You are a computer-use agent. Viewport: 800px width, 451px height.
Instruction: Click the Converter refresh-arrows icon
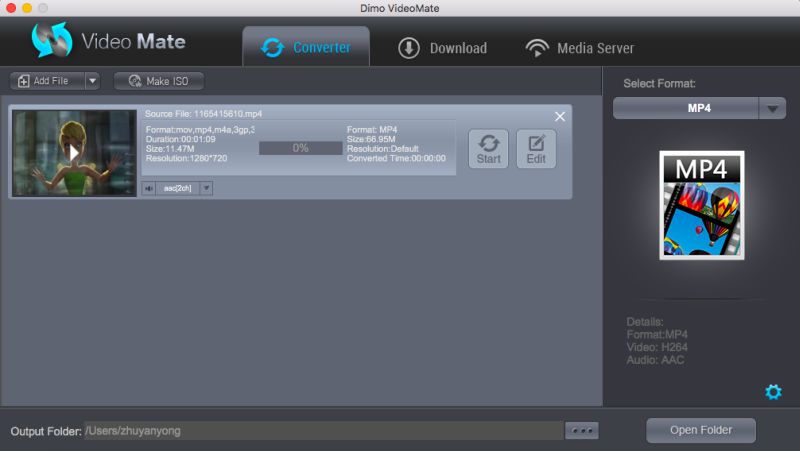coord(272,47)
